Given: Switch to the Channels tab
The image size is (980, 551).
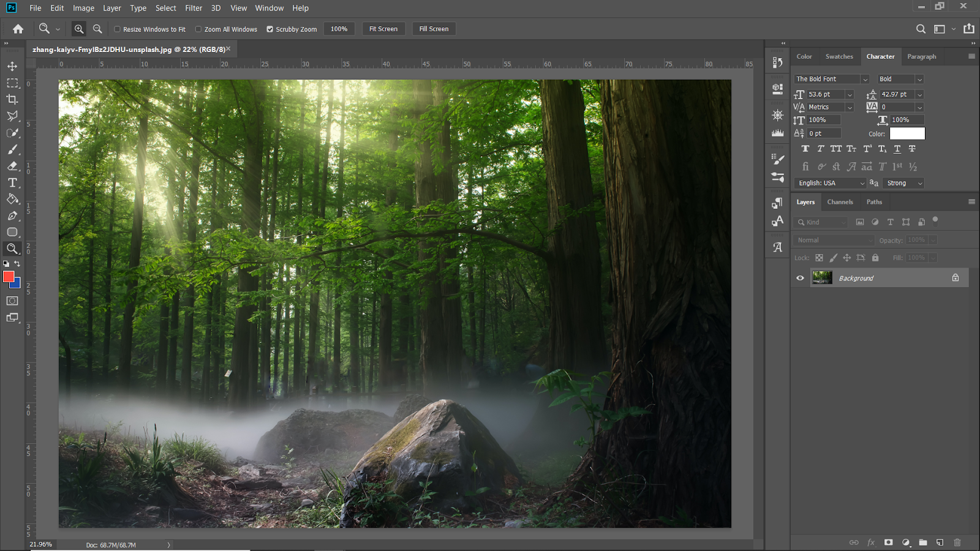Looking at the screenshot, I should tap(840, 202).
